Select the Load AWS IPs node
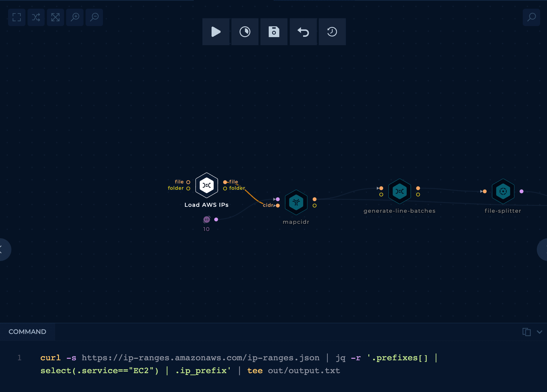The width and height of the screenshot is (547, 392). click(206, 185)
